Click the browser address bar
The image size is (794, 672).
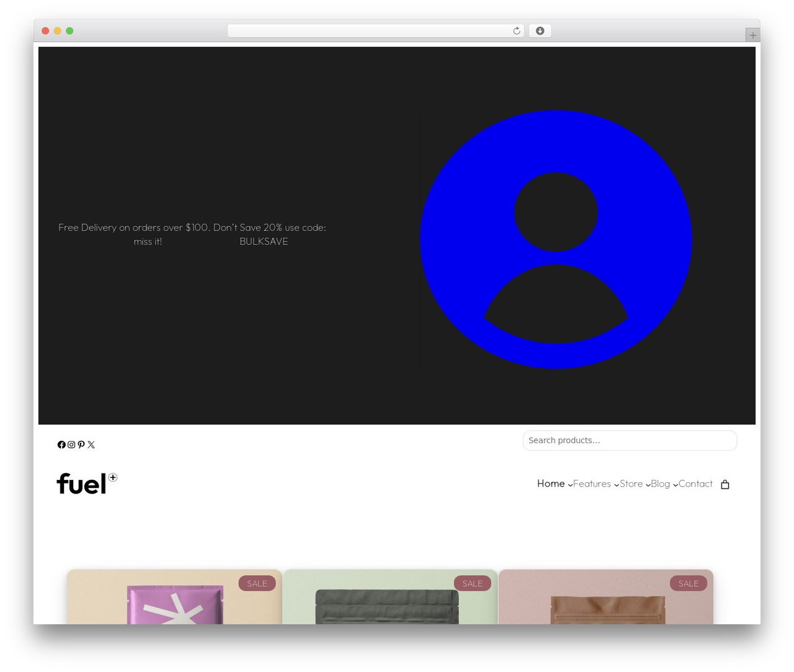point(375,31)
